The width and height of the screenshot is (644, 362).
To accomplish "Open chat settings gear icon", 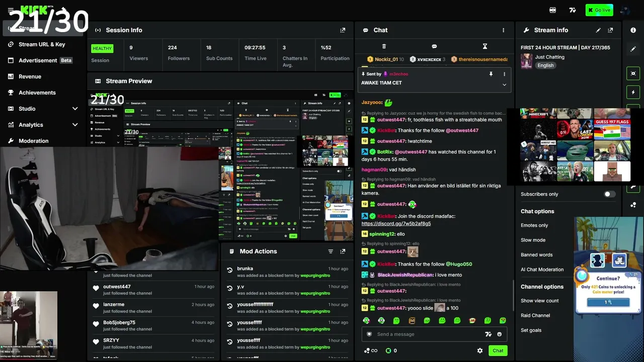I will tap(480, 350).
